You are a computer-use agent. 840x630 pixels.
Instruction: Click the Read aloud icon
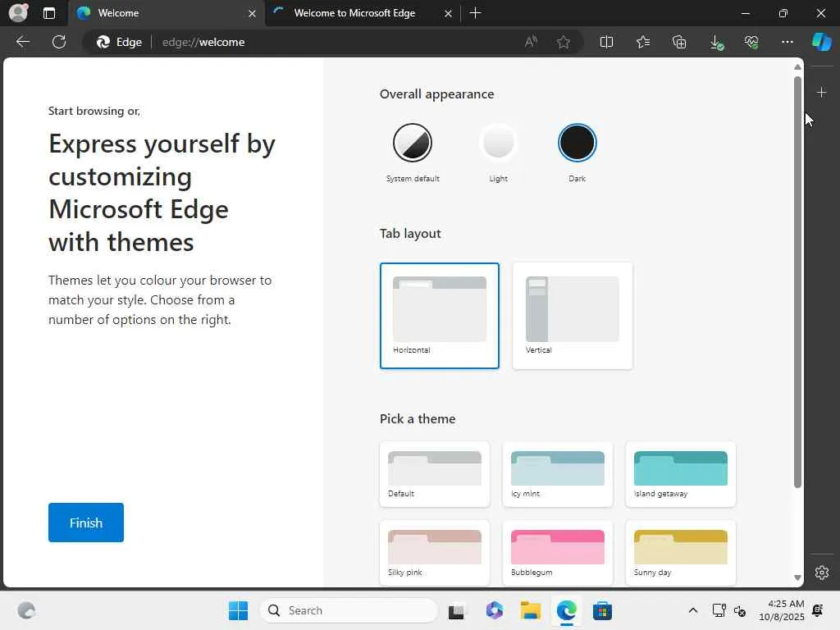point(531,42)
